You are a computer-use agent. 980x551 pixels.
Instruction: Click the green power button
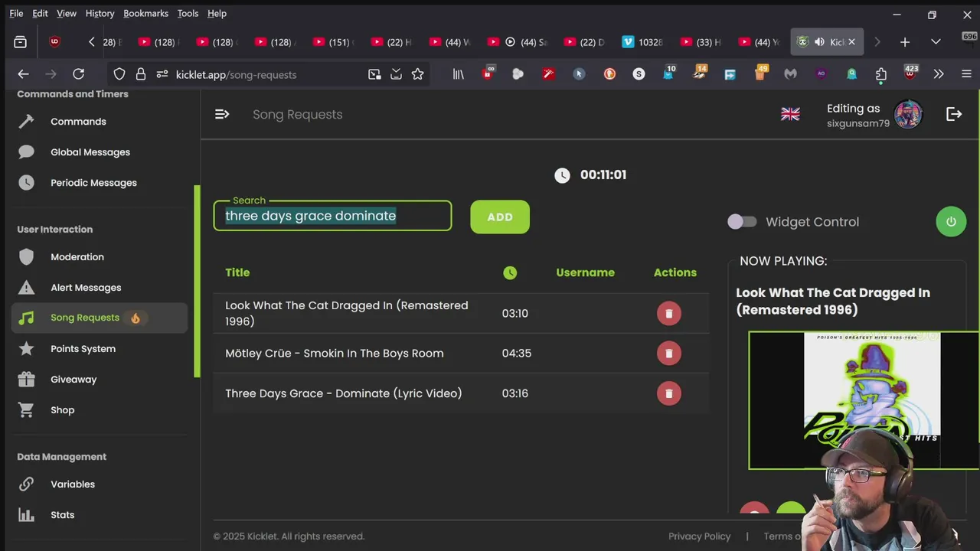click(951, 222)
